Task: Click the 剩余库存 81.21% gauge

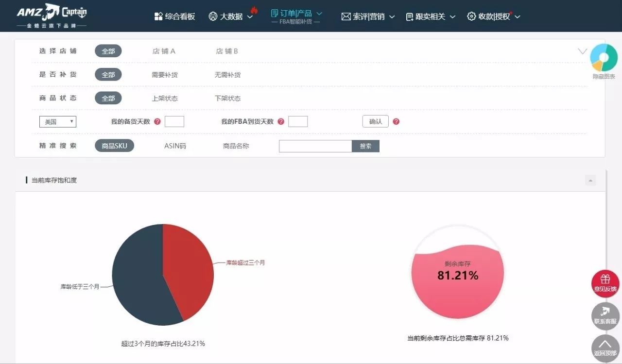Action: coord(457,274)
